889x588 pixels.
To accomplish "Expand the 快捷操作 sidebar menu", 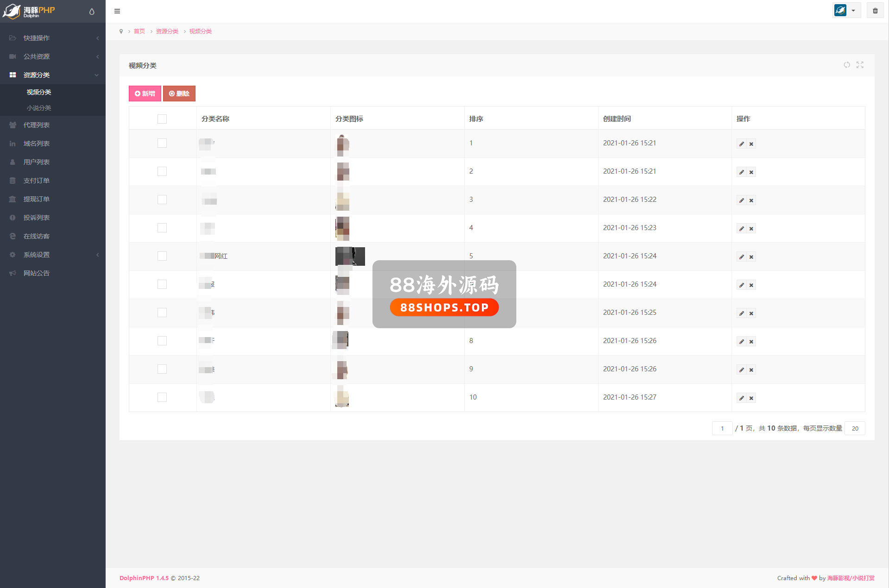I will pos(53,38).
